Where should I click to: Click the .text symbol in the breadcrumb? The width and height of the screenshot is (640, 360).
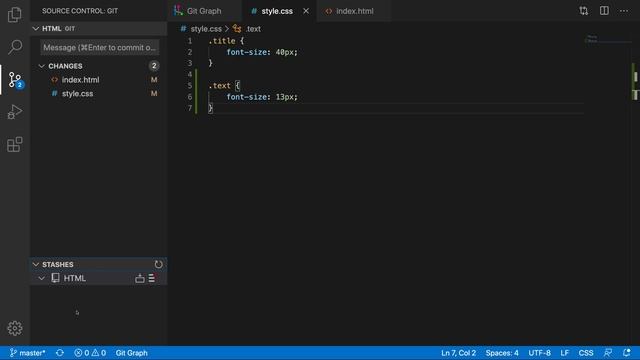(x=253, y=29)
